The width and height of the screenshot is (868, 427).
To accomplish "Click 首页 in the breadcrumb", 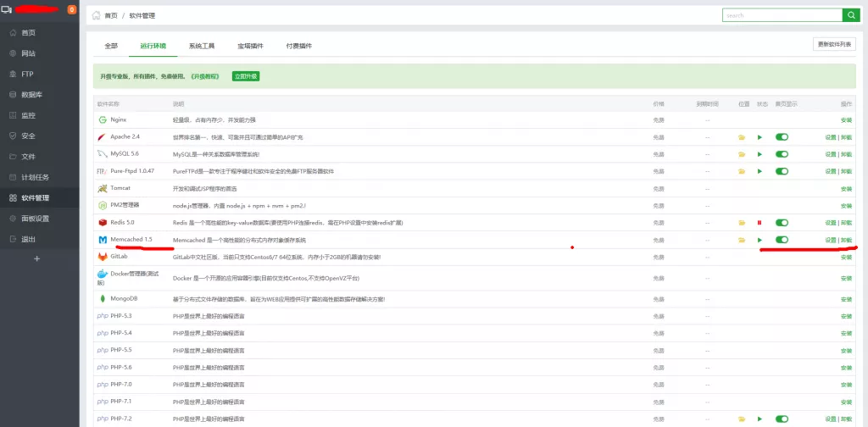I will pyautogui.click(x=111, y=16).
